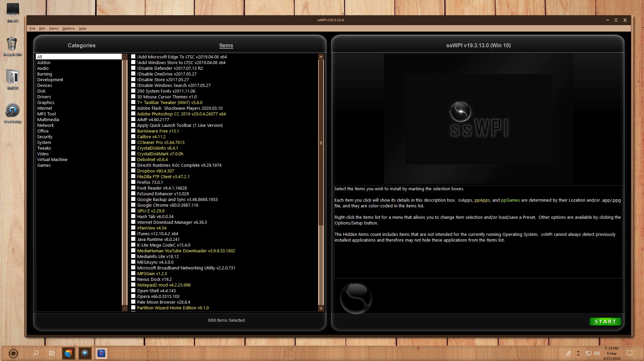
Task: Tick the Notepad2-mod v4.2.25.998 checkbox
Action: [133, 285]
